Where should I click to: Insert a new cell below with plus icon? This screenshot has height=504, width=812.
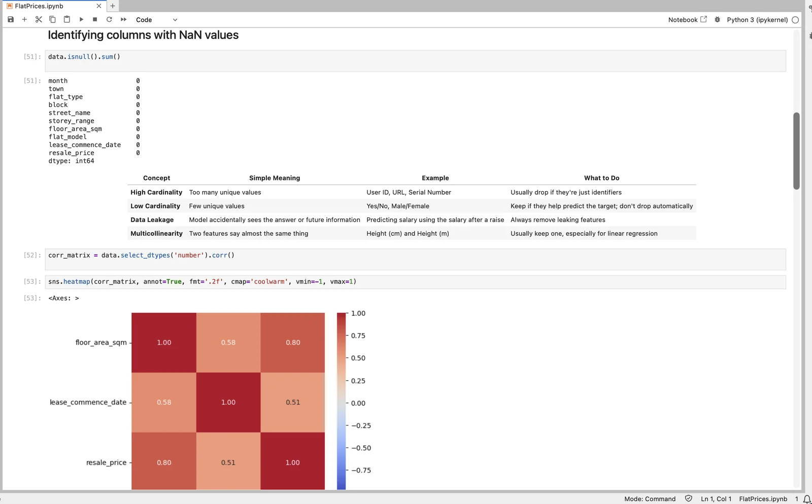[24, 20]
